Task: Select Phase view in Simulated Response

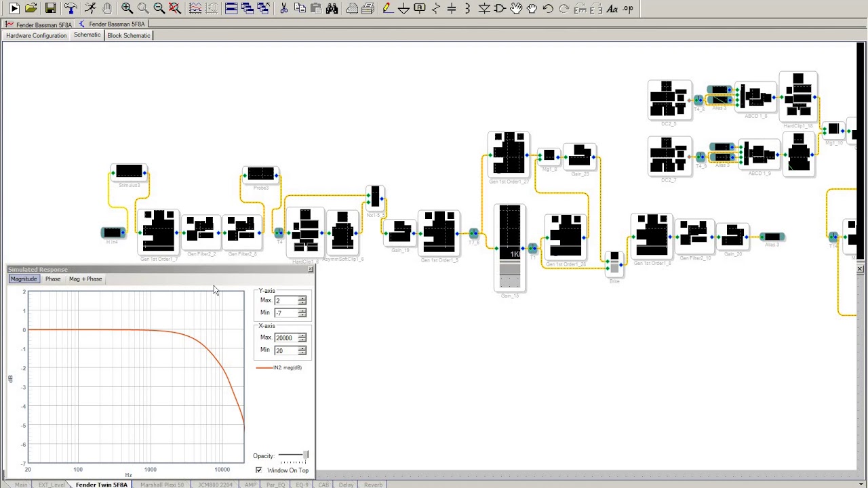Action: coord(53,279)
